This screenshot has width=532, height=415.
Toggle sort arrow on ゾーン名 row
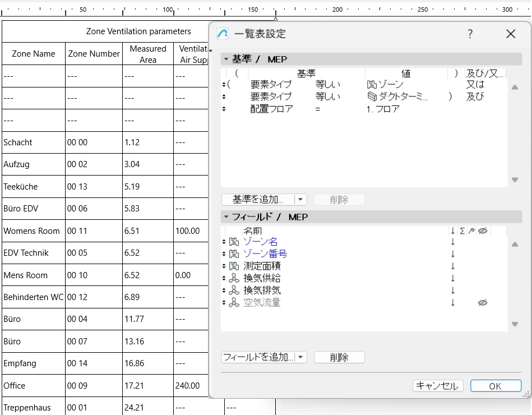pyautogui.click(x=452, y=242)
